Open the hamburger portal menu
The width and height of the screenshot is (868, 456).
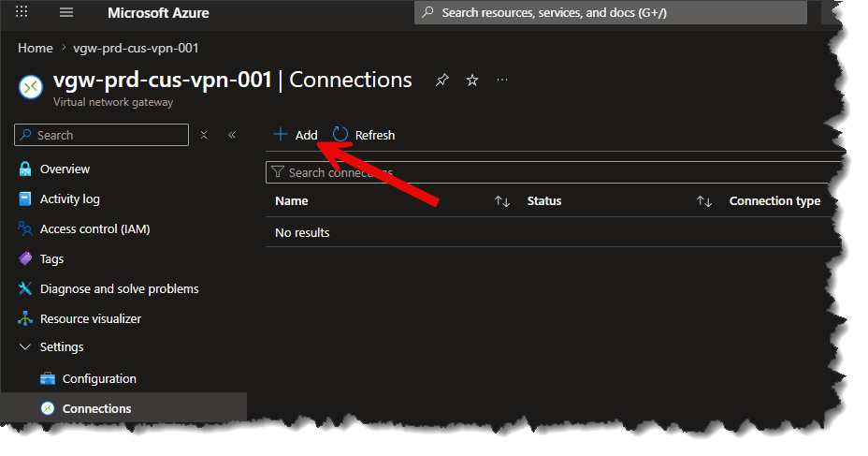click(x=66, y=12)
